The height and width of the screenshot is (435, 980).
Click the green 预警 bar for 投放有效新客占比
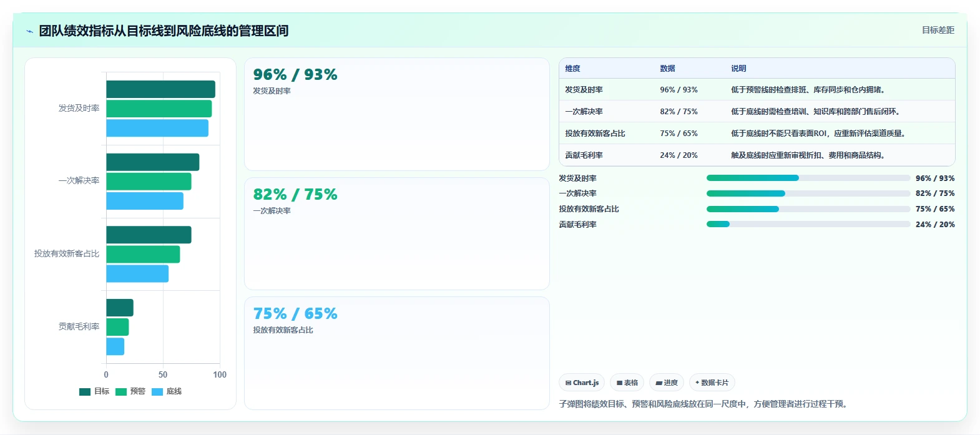[x=143, y=255]
